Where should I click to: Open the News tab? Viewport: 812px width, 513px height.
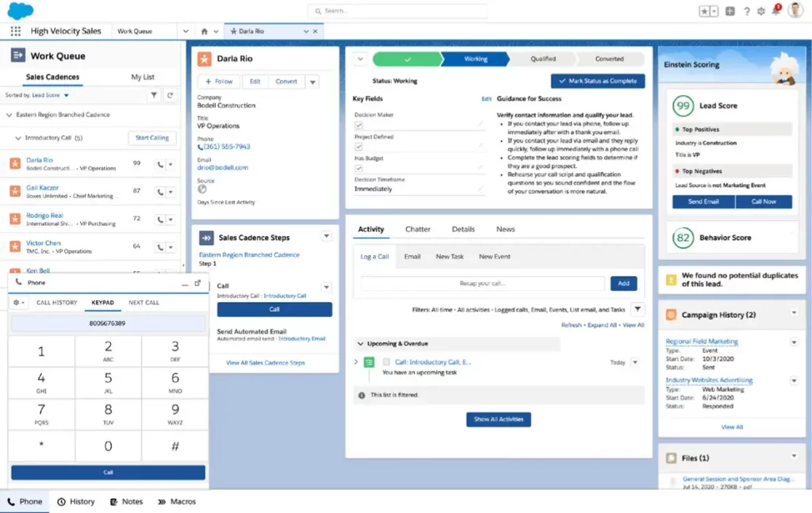(505, 229)
